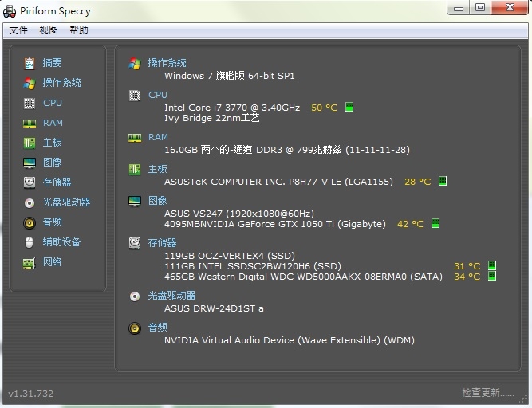532x408 pixels.
Task: Click the hard drive storage icon in sidebar
Action: (30, 182)
